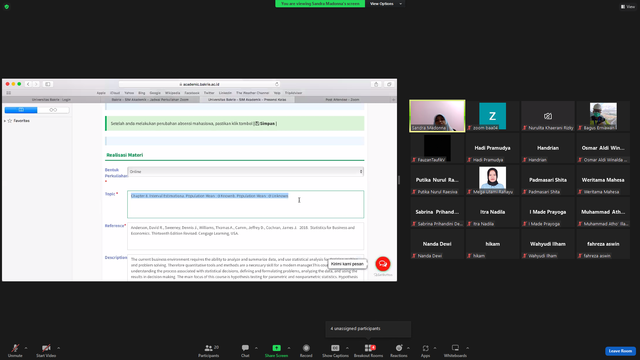Click the reload icon in address bar

tap(277, 84)
